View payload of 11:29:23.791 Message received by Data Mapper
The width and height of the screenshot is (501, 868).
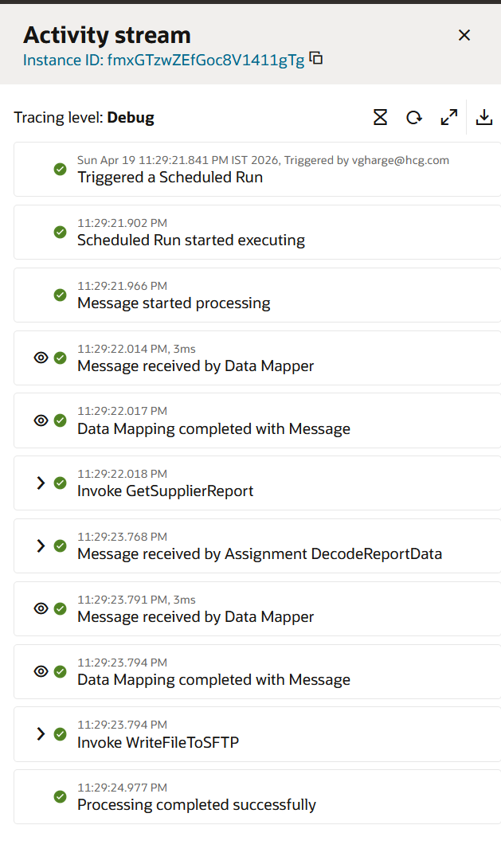click(x=41, y=608)
